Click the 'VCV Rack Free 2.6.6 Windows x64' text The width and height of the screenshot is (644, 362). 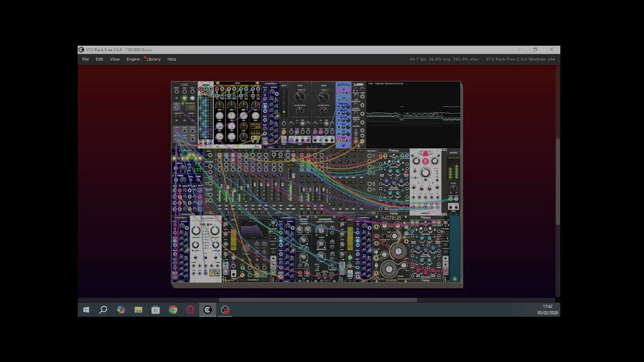[520, 59]
